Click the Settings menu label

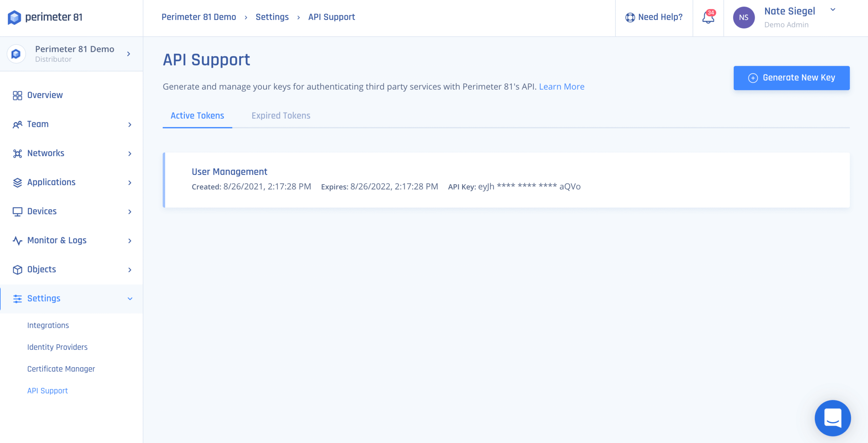tap(44, 298)
